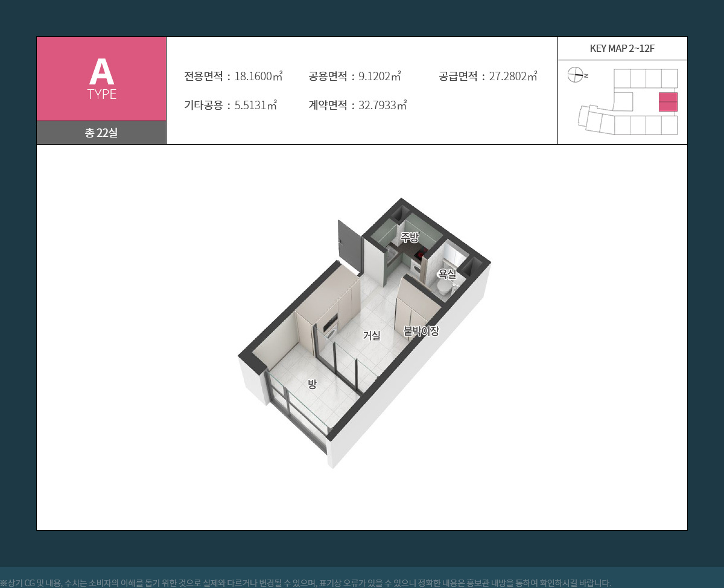
Task: Click the 계약면적 : 32.7933㎡ text
Action: click(x=358, y=105)
